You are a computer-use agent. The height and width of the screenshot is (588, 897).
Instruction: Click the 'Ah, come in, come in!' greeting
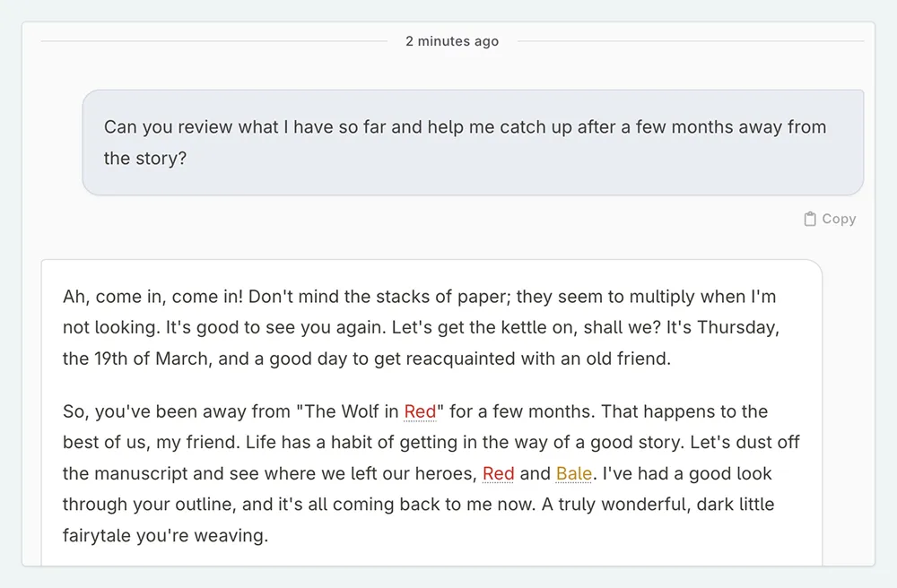pos(152,296)
